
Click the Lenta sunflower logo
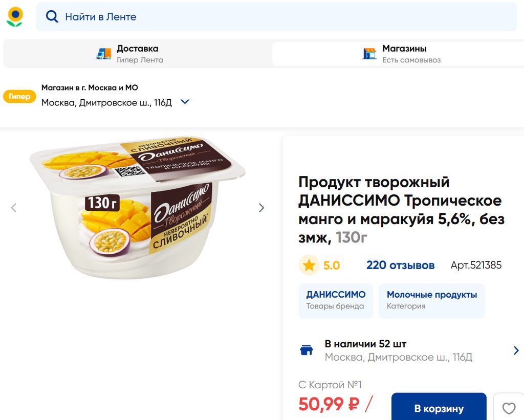click(15, 16)
